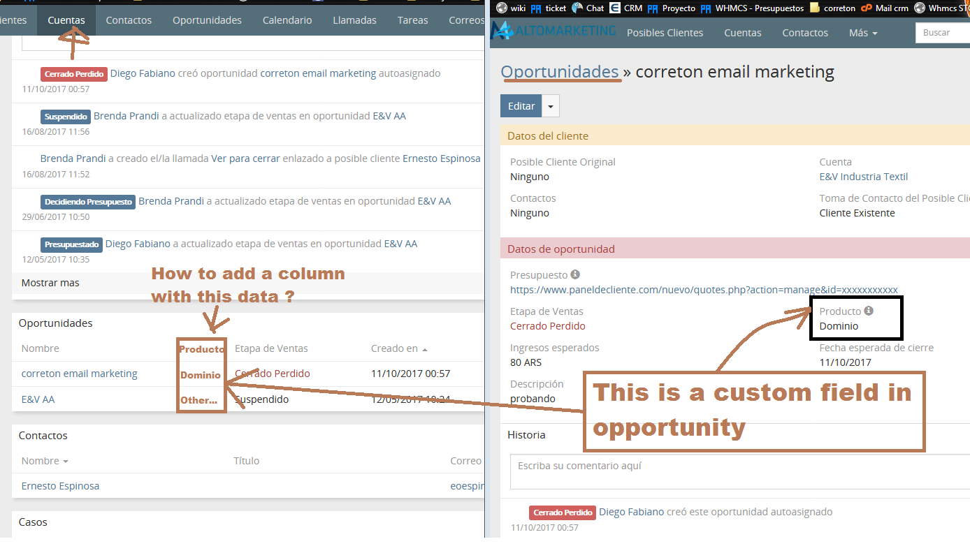
Task: Open the Correos tab
Action: [x=465, y=20]
